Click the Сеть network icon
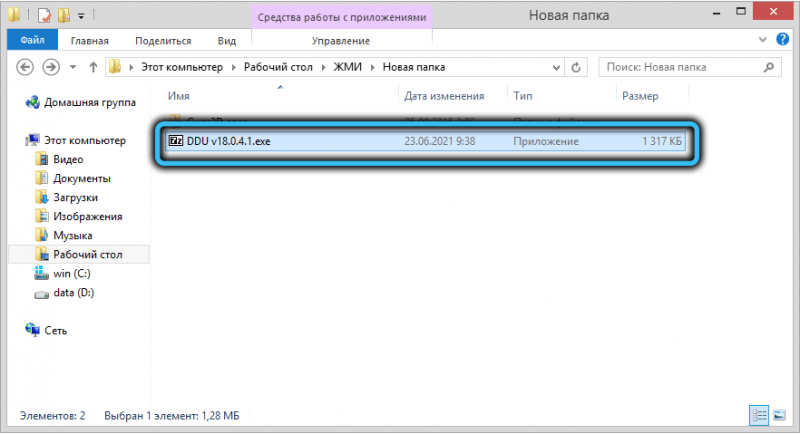Screen dimensions: 800x434 33,330
